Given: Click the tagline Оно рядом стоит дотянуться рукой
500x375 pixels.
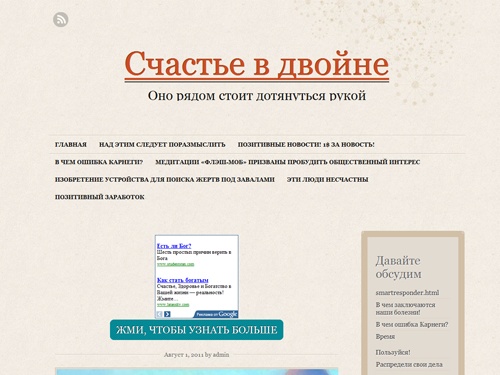Looking at the screenshot, I should [257, 96].
